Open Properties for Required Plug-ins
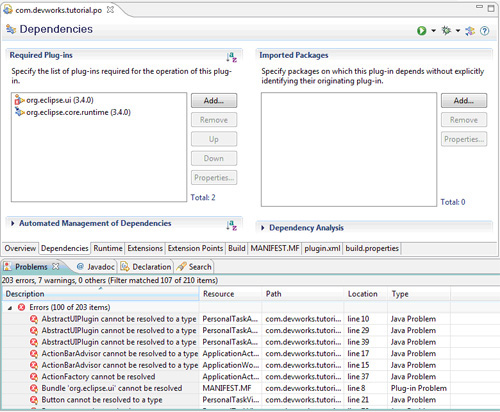This screenshot has width=500, height=412. [214, 178]
